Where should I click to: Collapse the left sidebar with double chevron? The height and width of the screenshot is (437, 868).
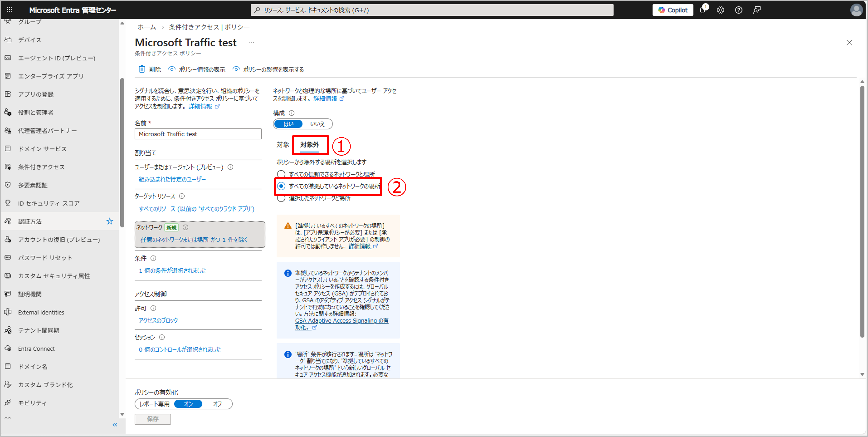[x=115, y=425]
